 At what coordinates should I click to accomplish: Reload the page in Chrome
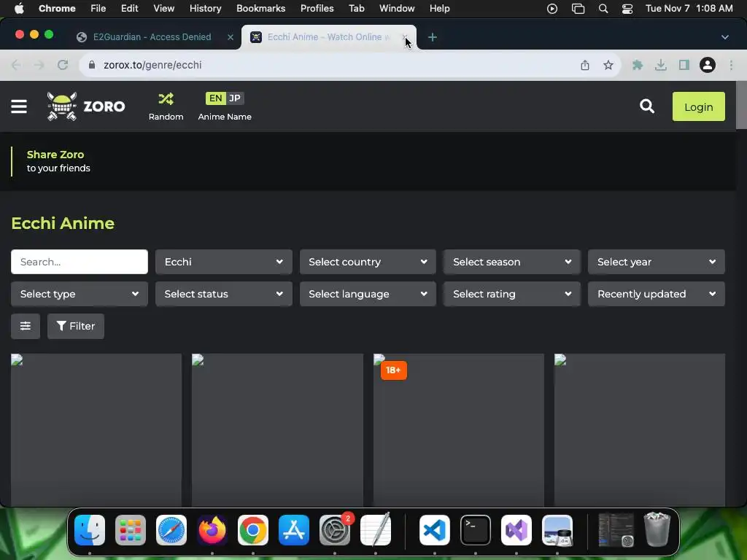tap(63, 65)
